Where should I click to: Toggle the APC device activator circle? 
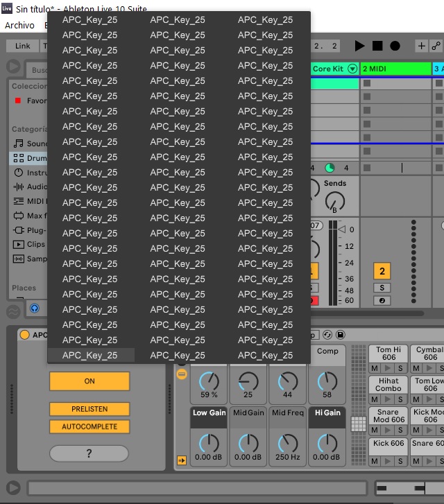click(x=24, y=335)
